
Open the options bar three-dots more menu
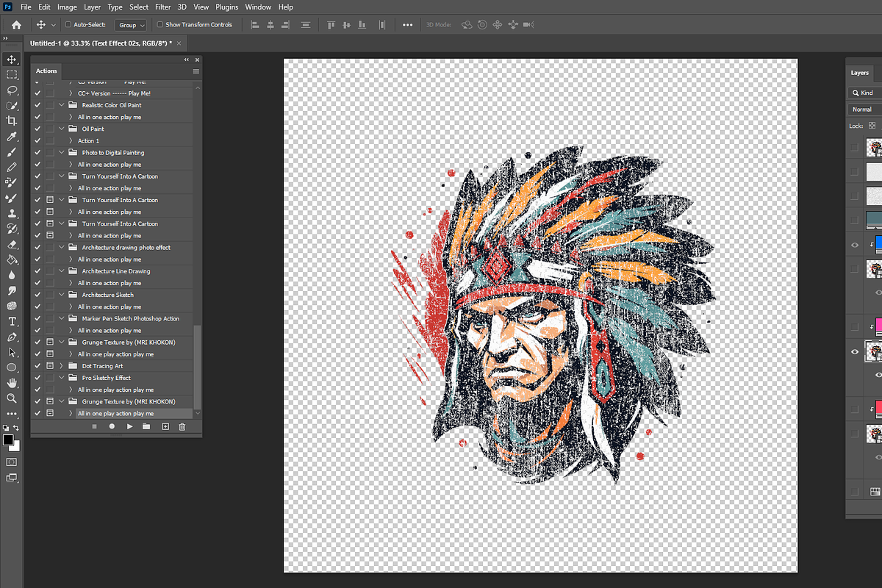click(408, 25)
